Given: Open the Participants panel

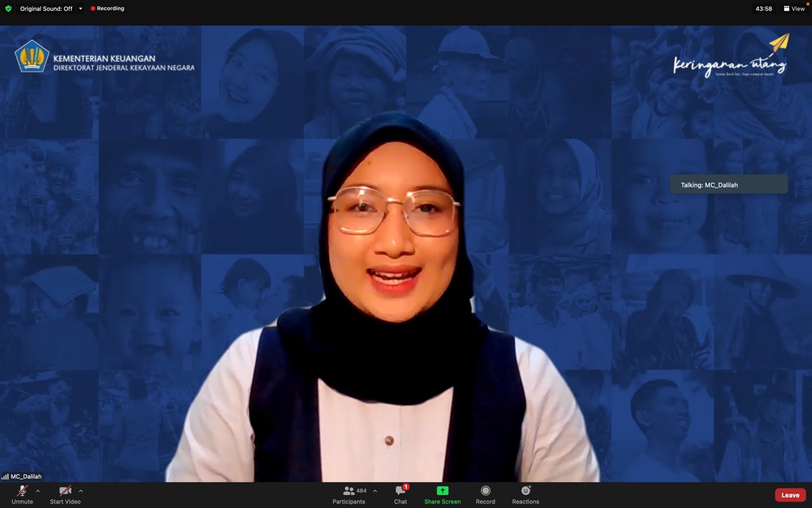Looking at the screenshot, I should (x=349, y=494).
